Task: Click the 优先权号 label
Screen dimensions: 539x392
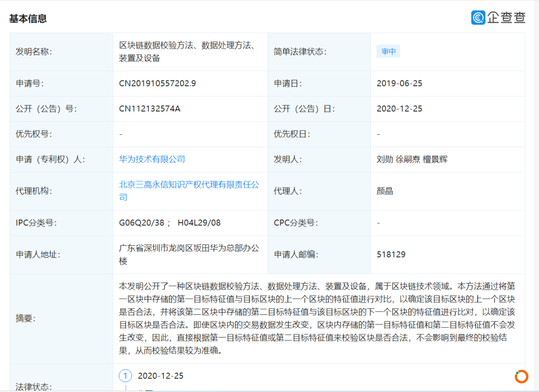Action: (x=33, y=134)
